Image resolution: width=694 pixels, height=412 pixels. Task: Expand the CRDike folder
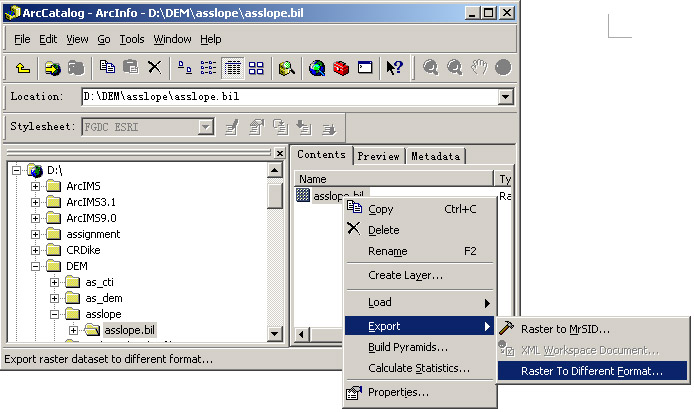point(35,250)
